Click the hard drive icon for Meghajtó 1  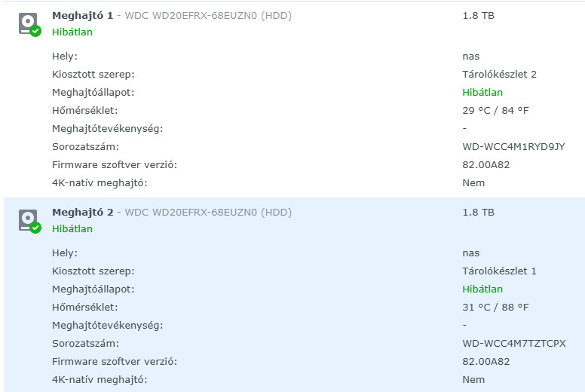(28, 23)
